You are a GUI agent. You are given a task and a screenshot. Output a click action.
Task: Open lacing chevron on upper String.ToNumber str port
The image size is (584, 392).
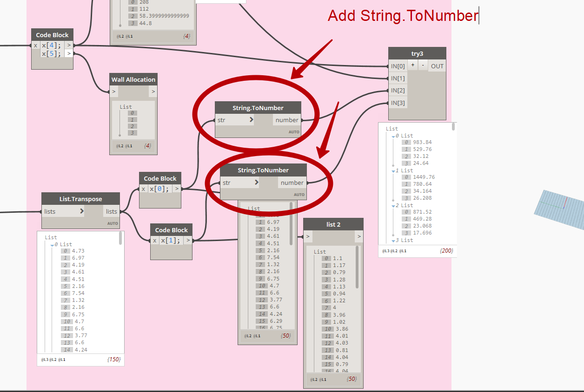click(251, 120)
